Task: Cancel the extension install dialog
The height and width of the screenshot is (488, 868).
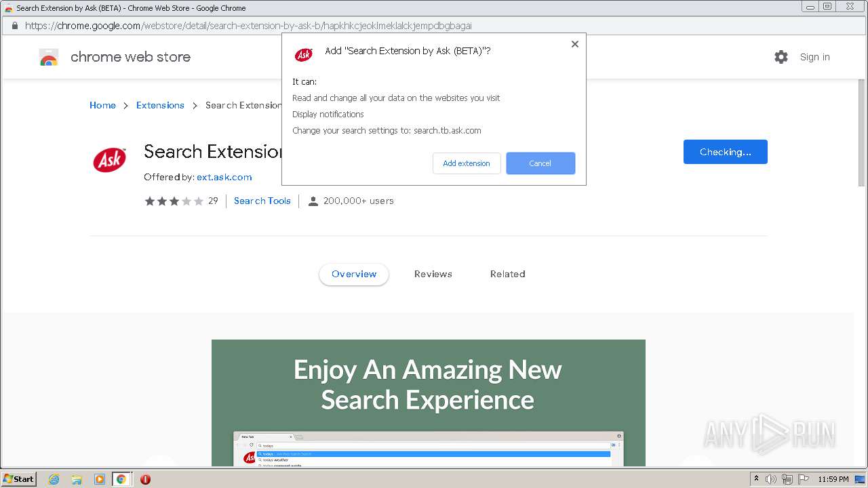Action: tap(540, 163)
